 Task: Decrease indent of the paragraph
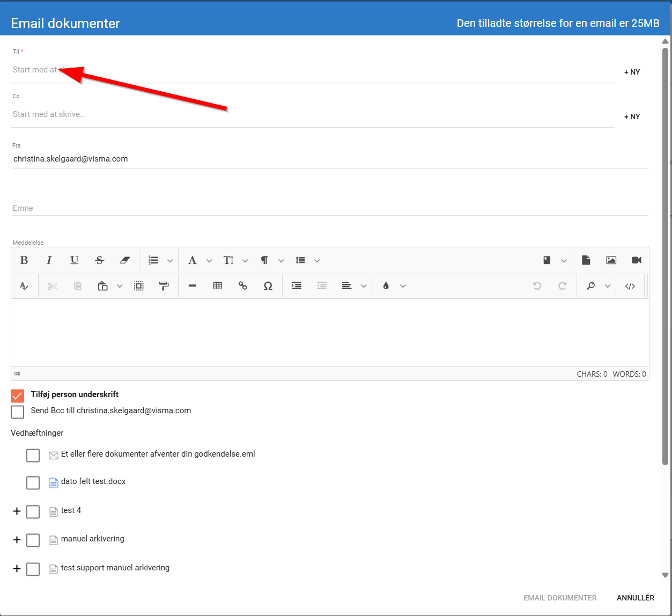[x=322, y=286]
